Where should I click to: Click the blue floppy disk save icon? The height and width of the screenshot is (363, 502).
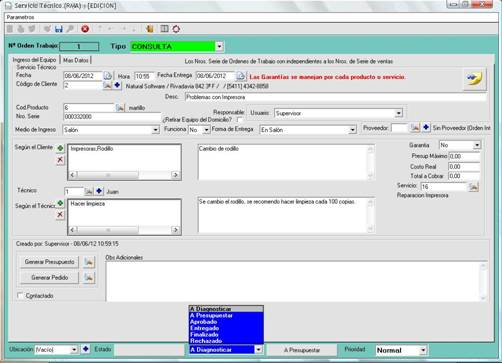59,29
